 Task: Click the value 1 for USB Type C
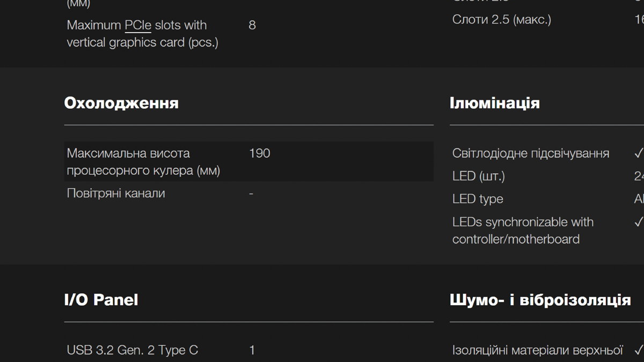pyautogui.click(x=252, y=350)
